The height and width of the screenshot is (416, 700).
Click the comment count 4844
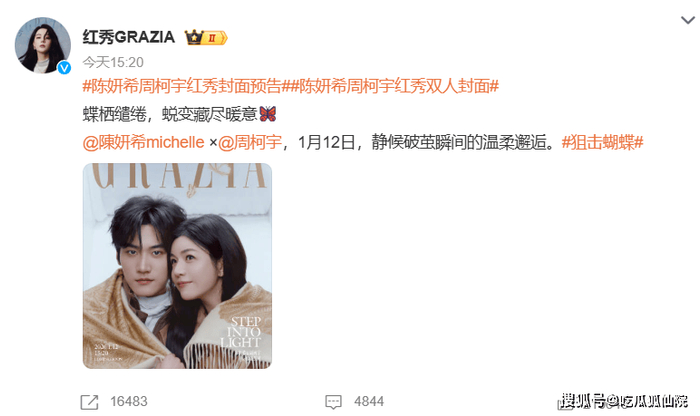point(369,401)
